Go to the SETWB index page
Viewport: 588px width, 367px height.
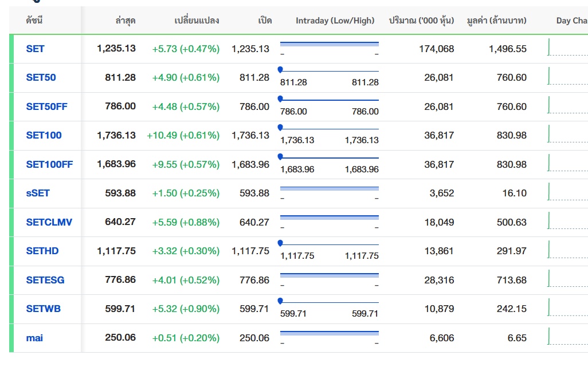(x=43, y=309)
